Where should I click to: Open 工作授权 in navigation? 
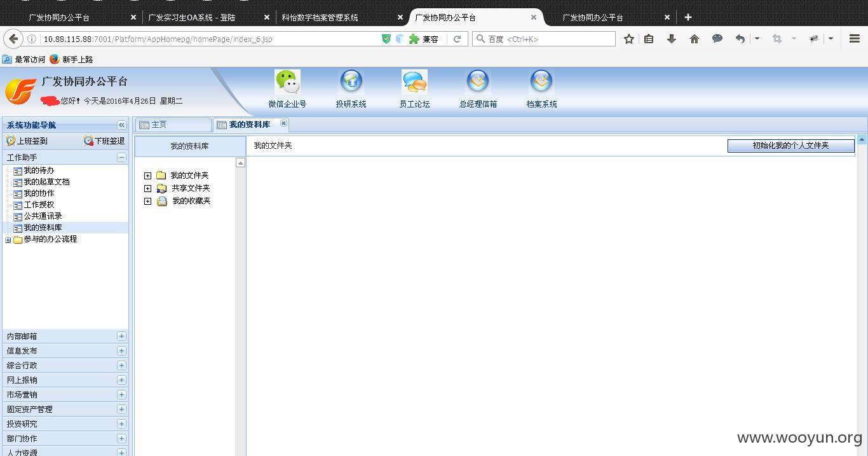pyautogui.click(x=39, y=205)
